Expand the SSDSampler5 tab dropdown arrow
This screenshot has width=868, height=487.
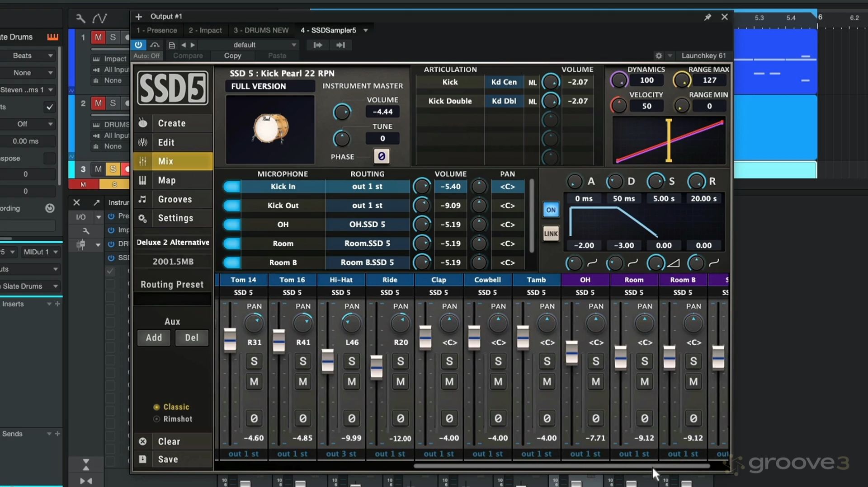pos(366,30)
